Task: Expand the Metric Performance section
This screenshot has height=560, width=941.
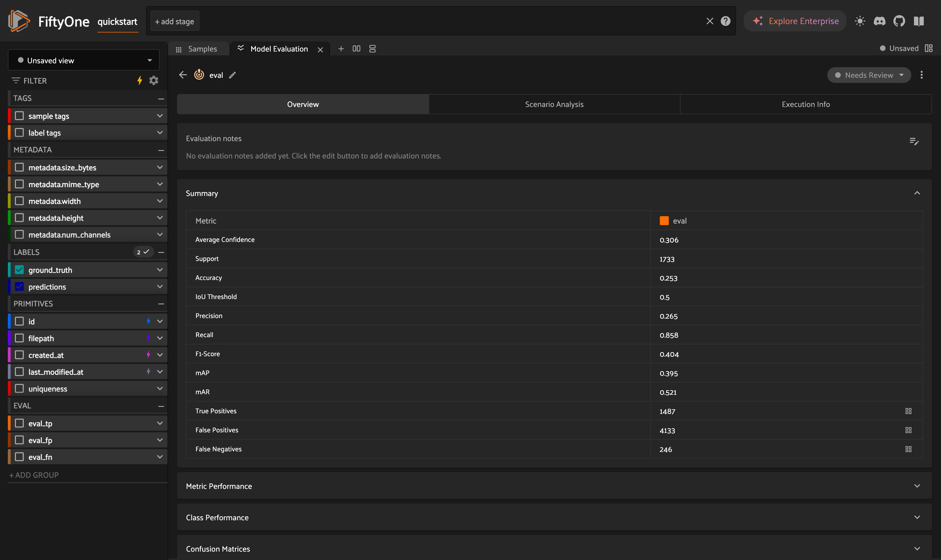Action: 554,486
